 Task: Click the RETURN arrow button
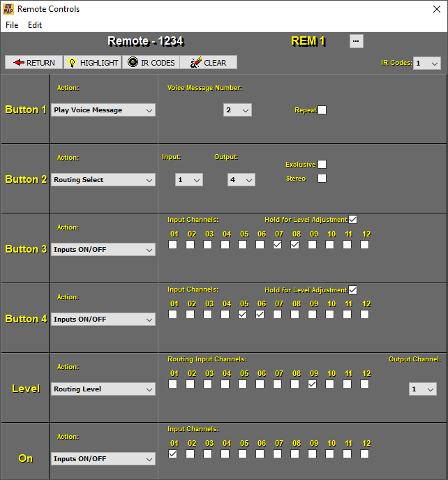point(34,63)
